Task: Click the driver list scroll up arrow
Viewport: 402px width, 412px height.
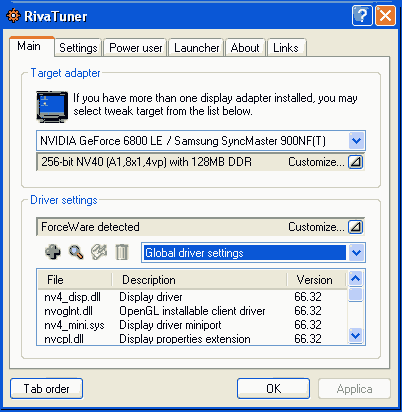Action: 355,278
